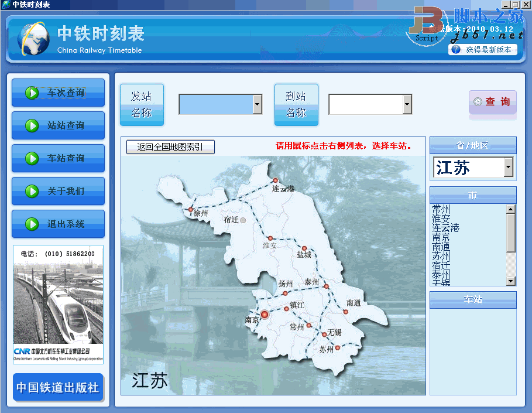Click the 扬州 station dot on the map
The image size is (532, 413).
point(285,293)
